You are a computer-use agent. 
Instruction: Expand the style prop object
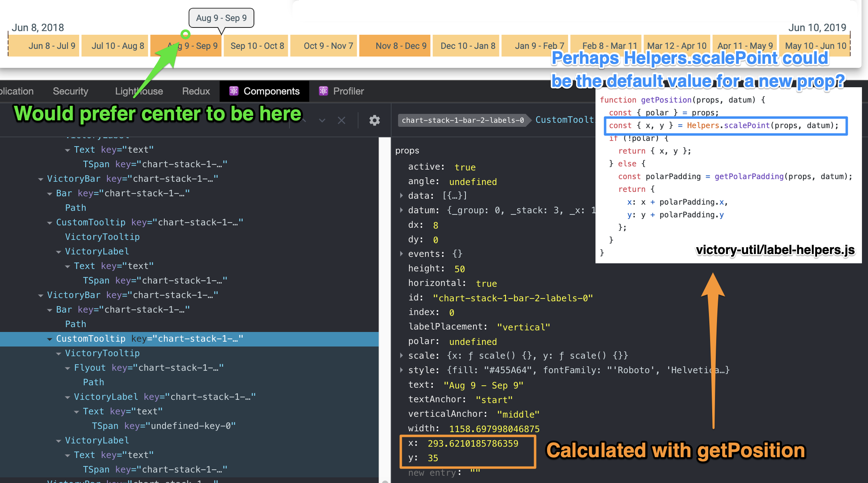click(401, 370)
